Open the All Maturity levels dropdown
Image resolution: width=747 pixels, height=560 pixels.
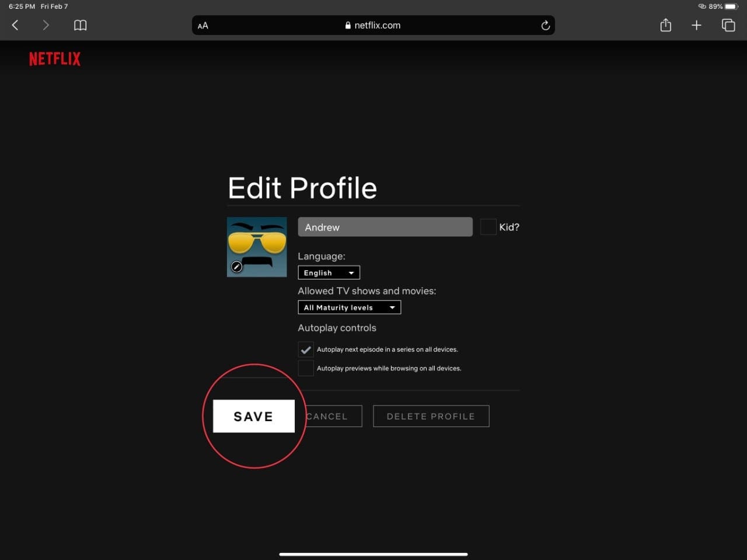click(350, 307)
